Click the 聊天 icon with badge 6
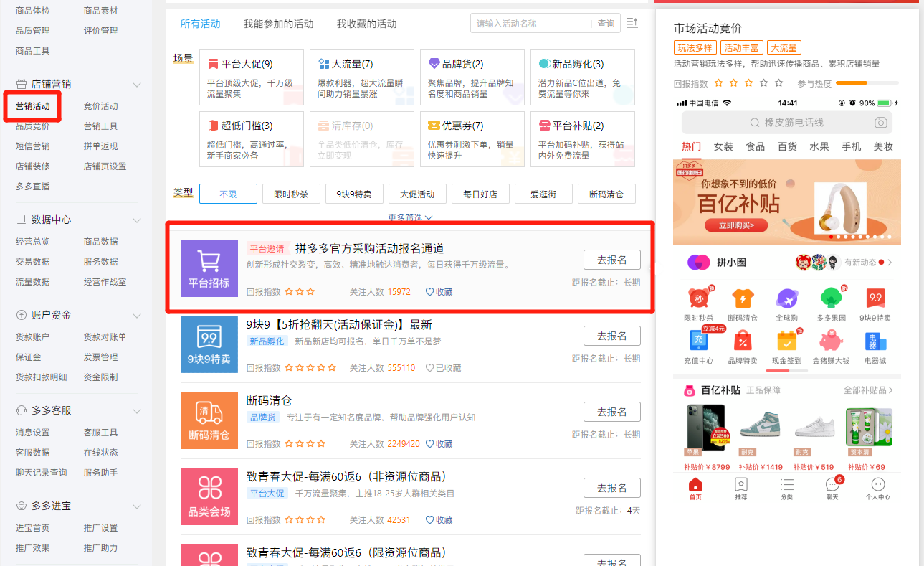Screen dimensions: 924x566 832,484
